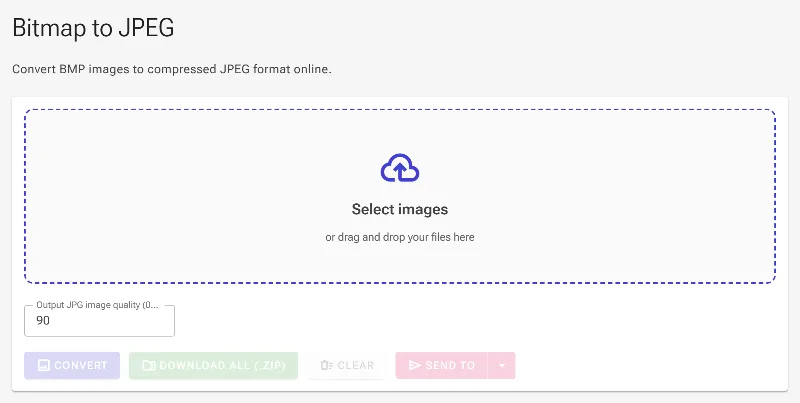Click the Send To button

coord(441,365)
